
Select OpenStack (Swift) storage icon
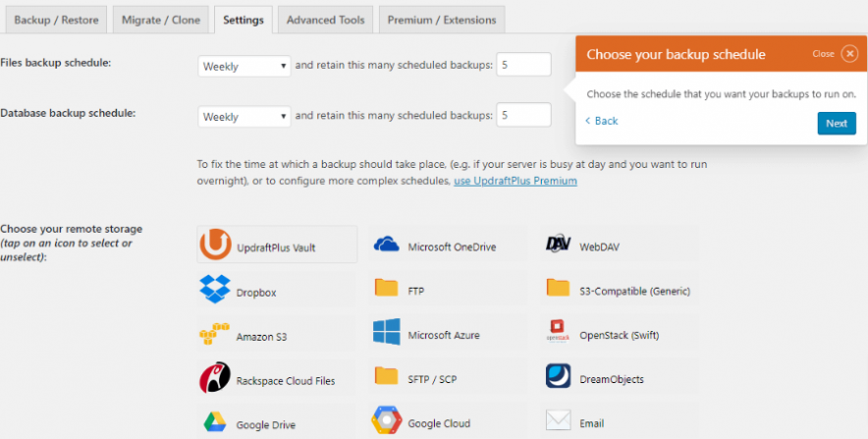click(x=559, y=334)
